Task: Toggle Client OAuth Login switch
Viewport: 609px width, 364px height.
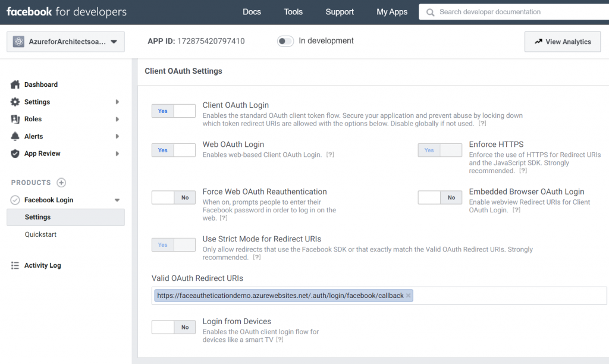Action: coord(173,111)
